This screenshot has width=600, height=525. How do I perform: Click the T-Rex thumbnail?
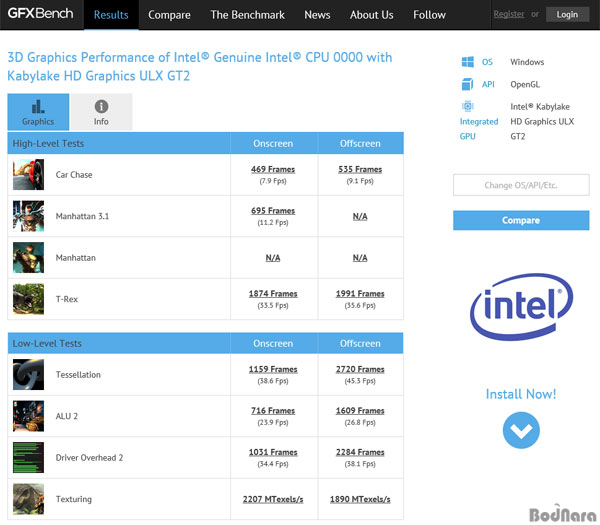coord(28,299)
